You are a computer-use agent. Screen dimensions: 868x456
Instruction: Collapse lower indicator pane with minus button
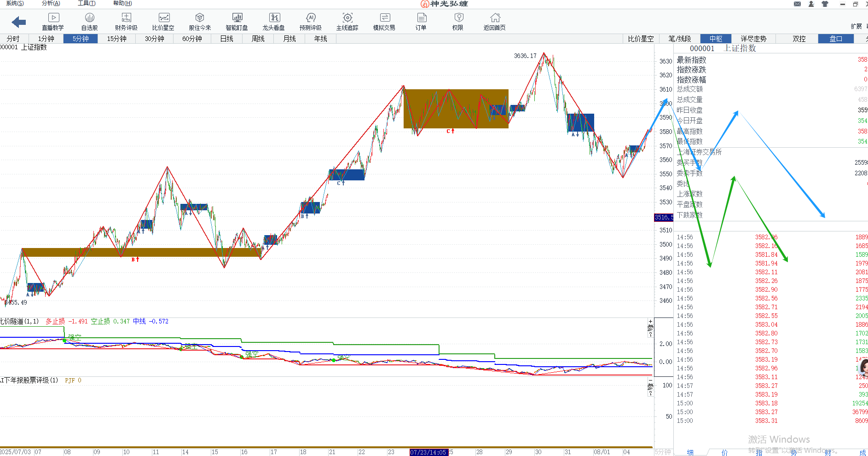click(x=650, y=381)
